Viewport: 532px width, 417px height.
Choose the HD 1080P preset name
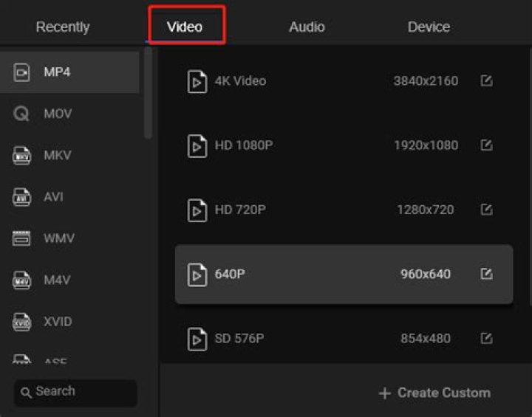pos(244,145)
